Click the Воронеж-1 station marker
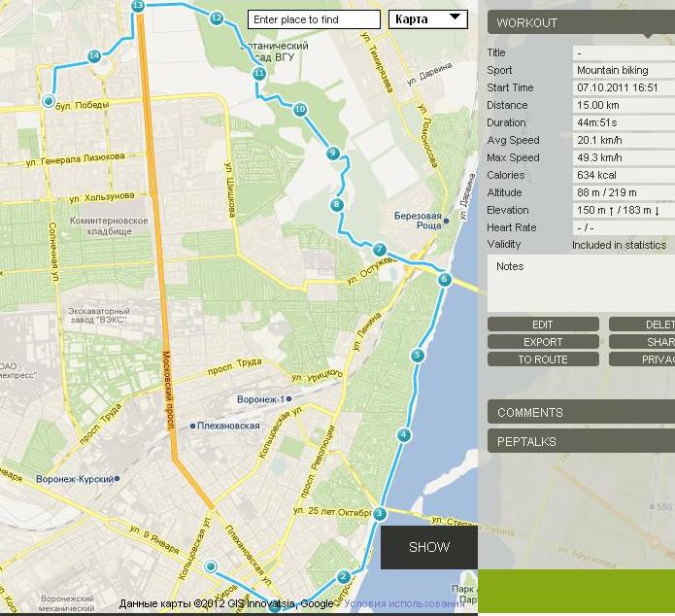675x616 pixels. point(288,399)
